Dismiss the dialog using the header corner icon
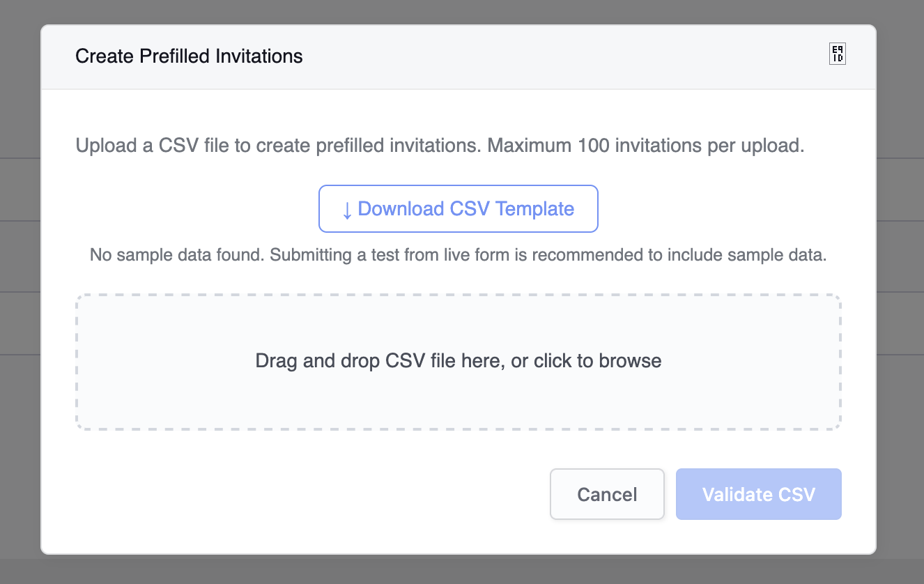 [x=837, y=54]
